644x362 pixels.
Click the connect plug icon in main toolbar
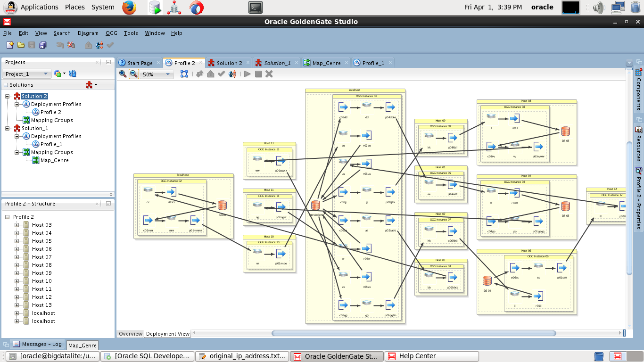click(x=60, y=45)
